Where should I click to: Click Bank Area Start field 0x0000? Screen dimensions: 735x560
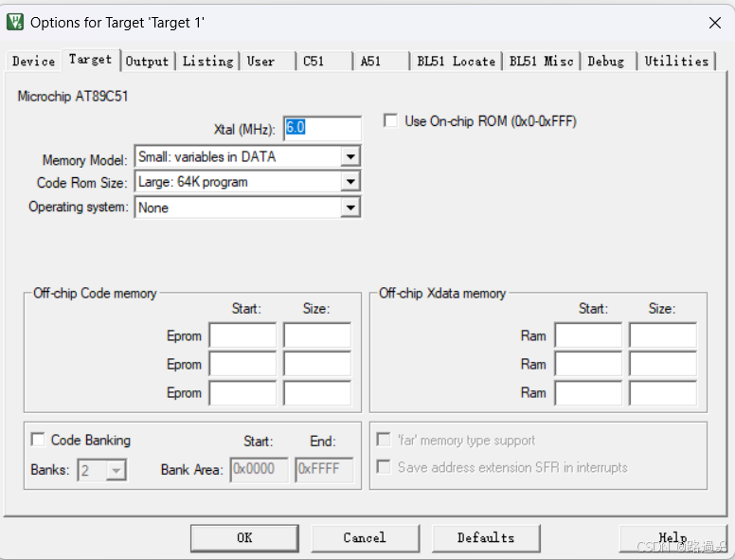[x=260, y=469]
